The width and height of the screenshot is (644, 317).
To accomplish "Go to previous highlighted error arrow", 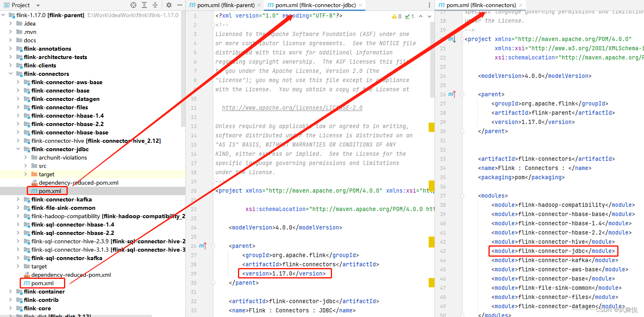I will pyautogui.click(x=421, y=16).
